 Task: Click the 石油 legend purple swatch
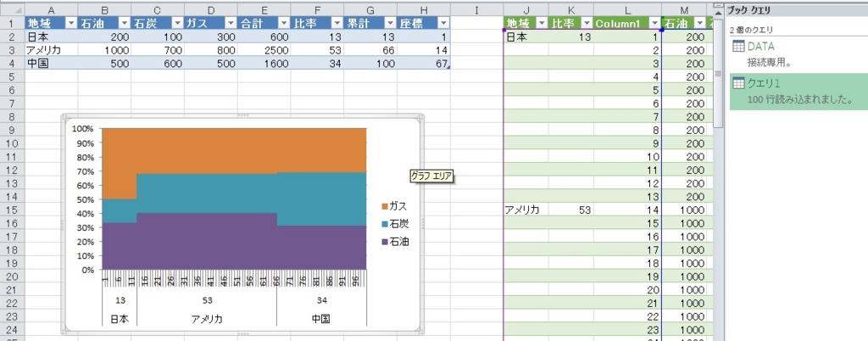(385, 242)
